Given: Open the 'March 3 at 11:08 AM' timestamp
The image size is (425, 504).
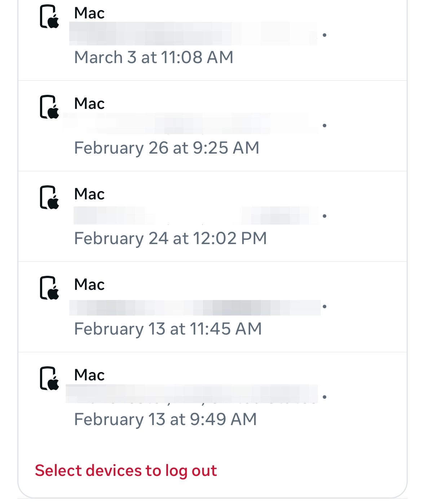Looking at the screenshot, I should point(154,57).
